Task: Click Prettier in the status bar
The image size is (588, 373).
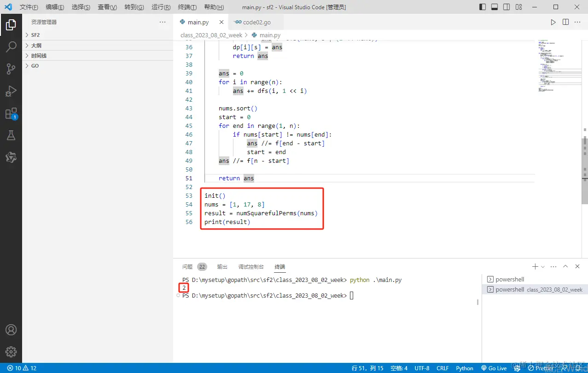Action: click(541, 368)
